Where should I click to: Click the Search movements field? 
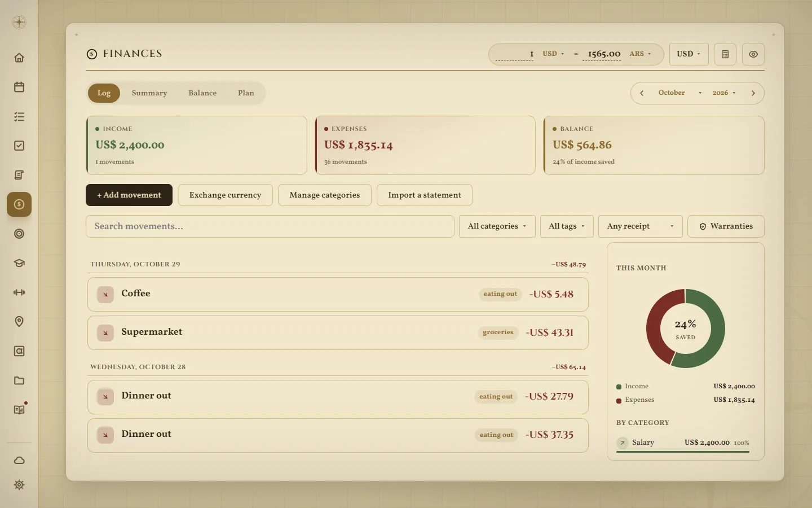tap(270, 226)
